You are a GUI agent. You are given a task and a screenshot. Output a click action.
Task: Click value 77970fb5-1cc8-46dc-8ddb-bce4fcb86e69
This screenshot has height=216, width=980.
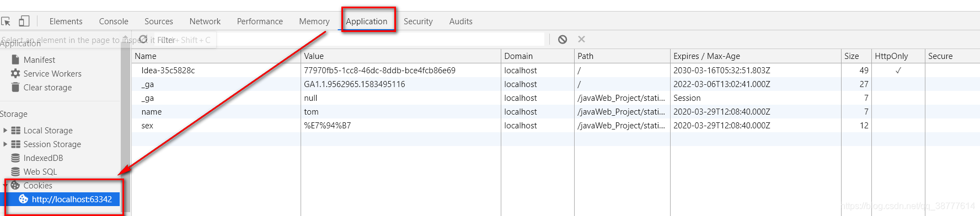[x=379, y=71]
